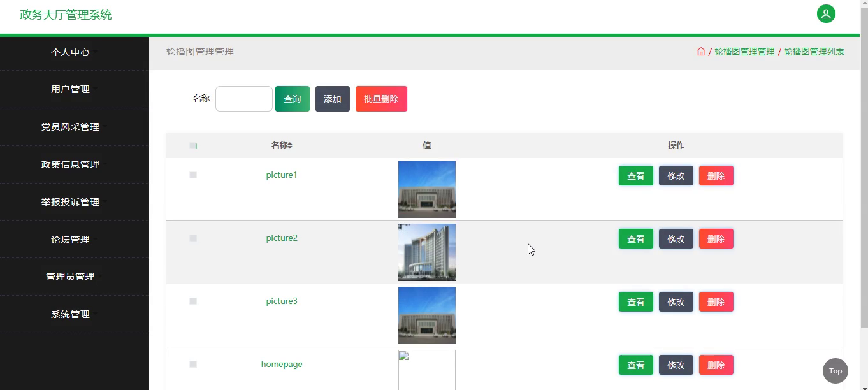
Task: Click the 值 column header
Action: [427, 146]
